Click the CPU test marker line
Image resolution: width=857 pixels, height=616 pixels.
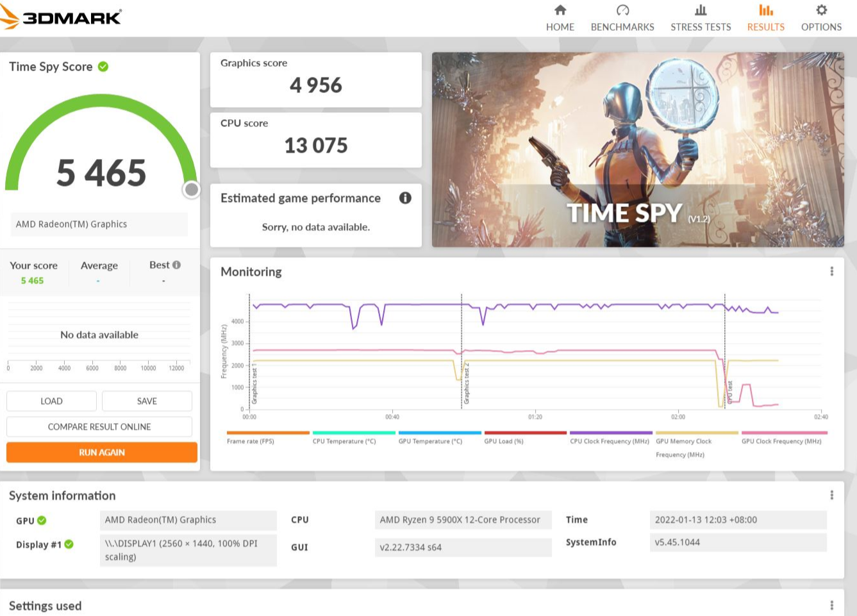[725, 351]
